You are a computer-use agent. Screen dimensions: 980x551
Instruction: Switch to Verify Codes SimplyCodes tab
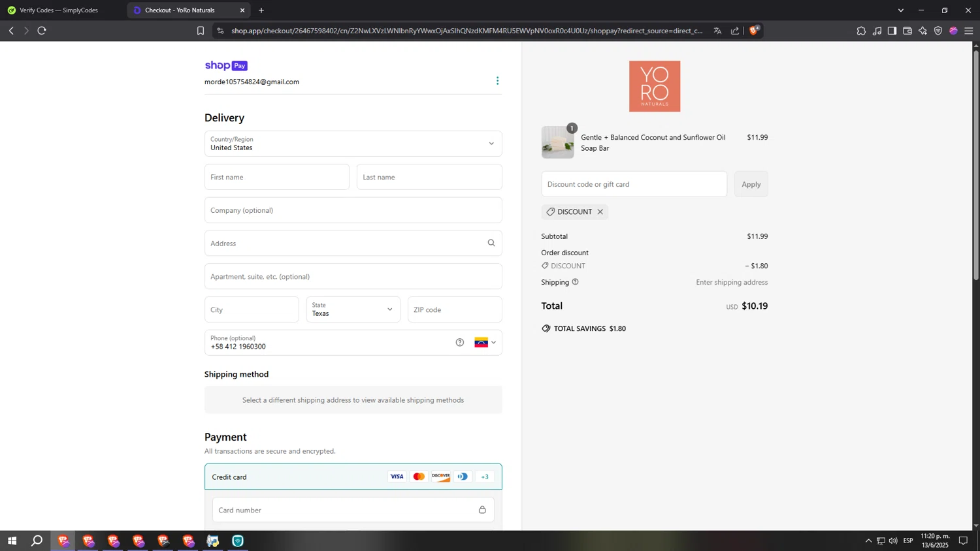coord(59,10)
